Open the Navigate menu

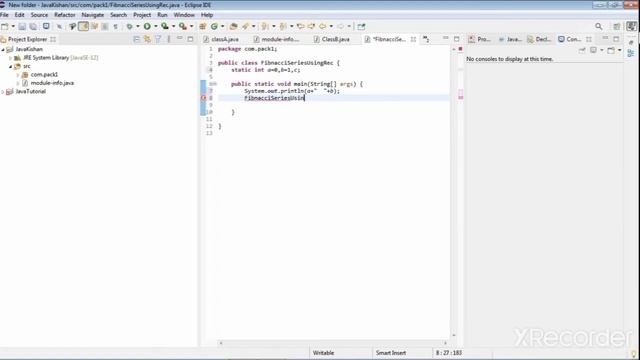pyautogui.click(x=93, y=15)
